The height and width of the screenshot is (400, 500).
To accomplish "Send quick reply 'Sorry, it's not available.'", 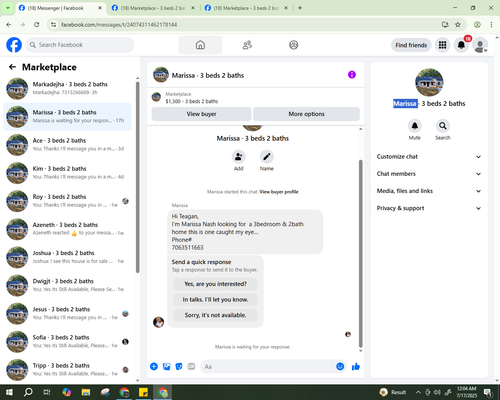I will coord(215,315).
